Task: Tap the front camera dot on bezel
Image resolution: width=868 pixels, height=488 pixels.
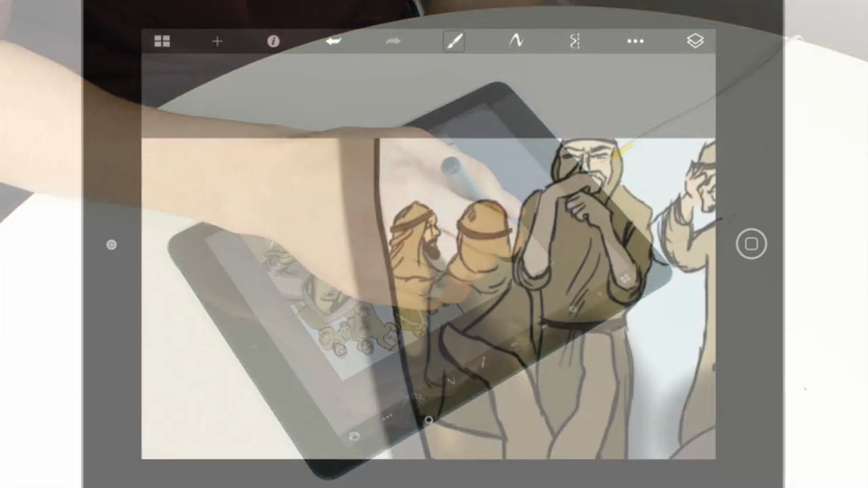Action: coord(112,245)
